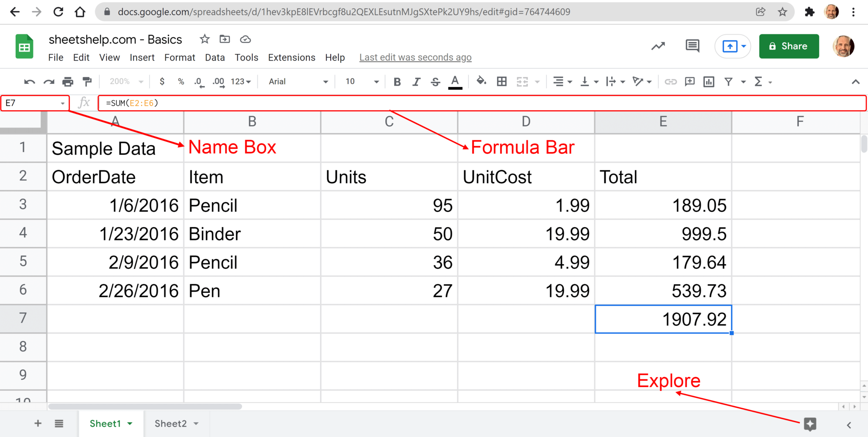Toggle strikethrough formatting

tap(435, 81)
